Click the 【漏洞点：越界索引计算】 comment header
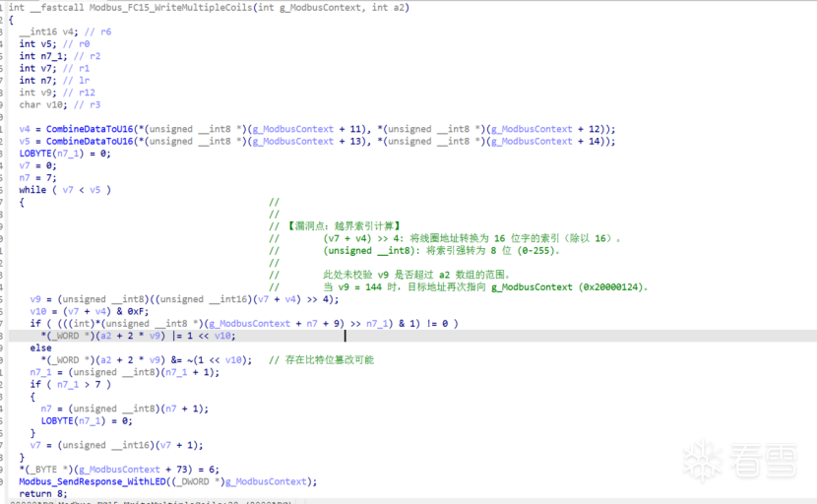817x504 pixels. pyautogui.click(x=337, y=226)
